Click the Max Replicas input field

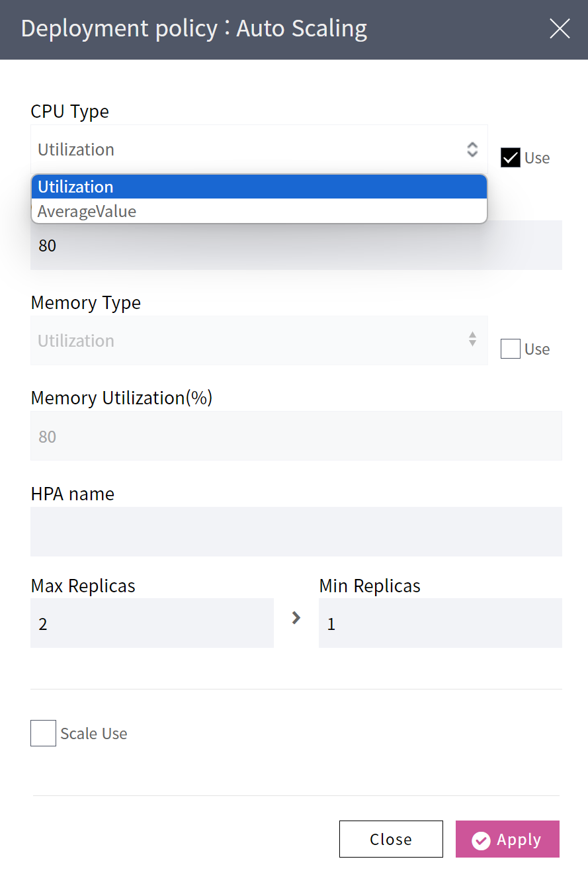pyautogui.click(x=151, y=623)
